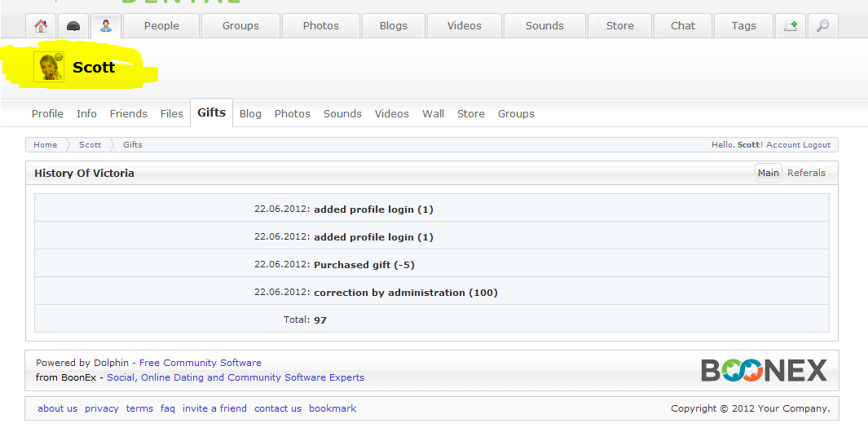Image resolution: width=868 pixels, height=441 pixels.
Task: Open the dashboard gauge icon tab
Action: click(73, 26)
